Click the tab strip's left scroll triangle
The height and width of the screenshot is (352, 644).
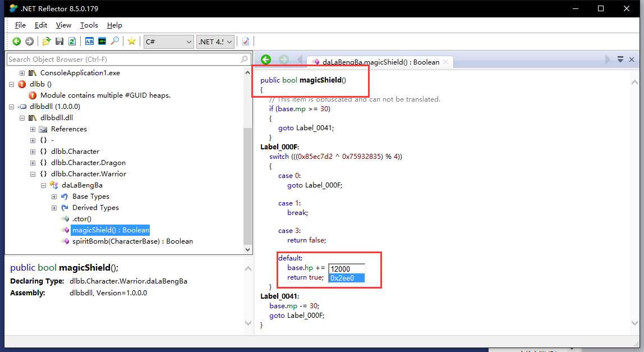click(x=300, y=60)
